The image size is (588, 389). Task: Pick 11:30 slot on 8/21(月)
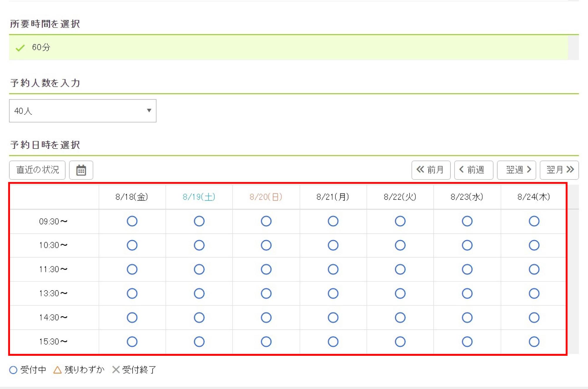[333, 269]
